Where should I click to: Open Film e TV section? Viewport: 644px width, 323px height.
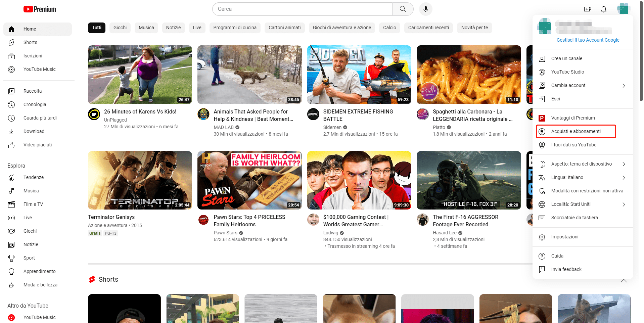point(38,204)
